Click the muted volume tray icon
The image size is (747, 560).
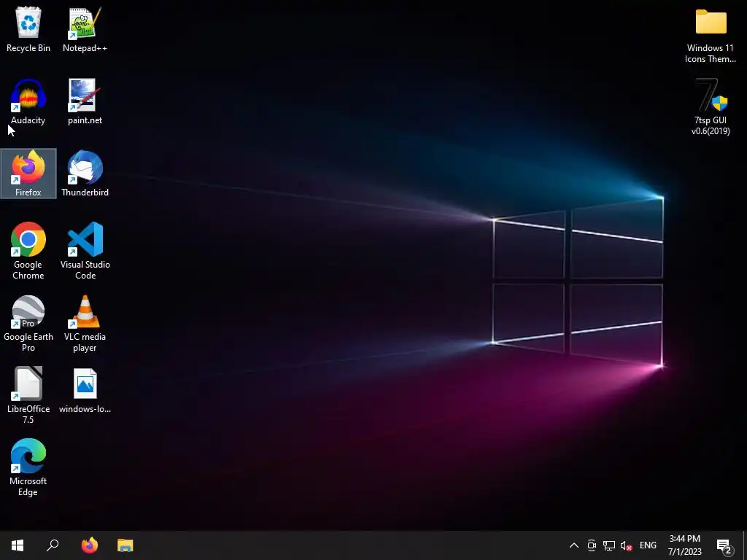[x=626, y=545]
